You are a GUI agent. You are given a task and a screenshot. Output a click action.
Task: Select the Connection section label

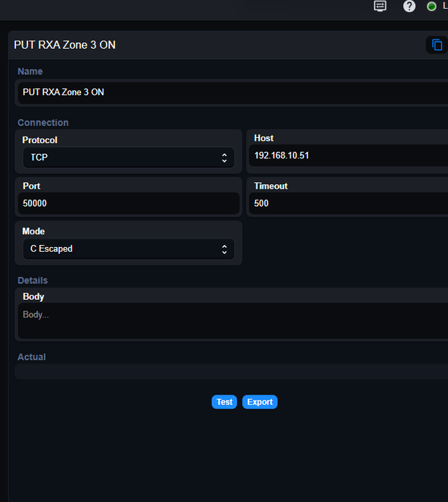pos(43,122)
